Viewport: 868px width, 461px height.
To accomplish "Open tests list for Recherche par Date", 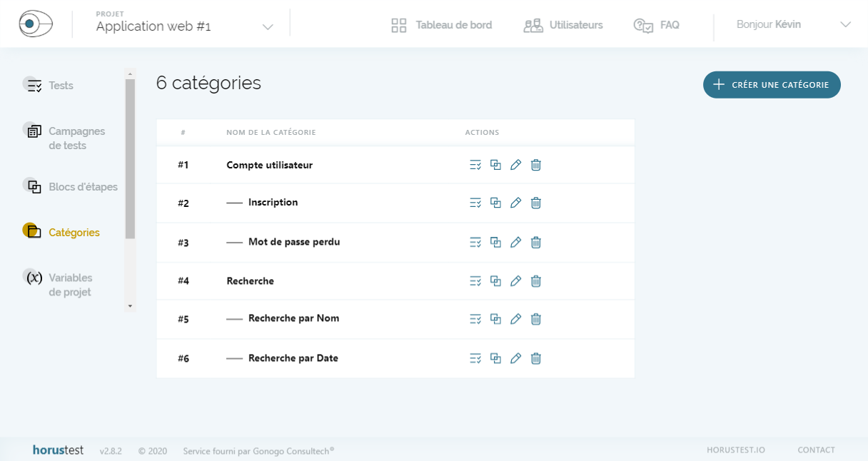I will 475,358.
